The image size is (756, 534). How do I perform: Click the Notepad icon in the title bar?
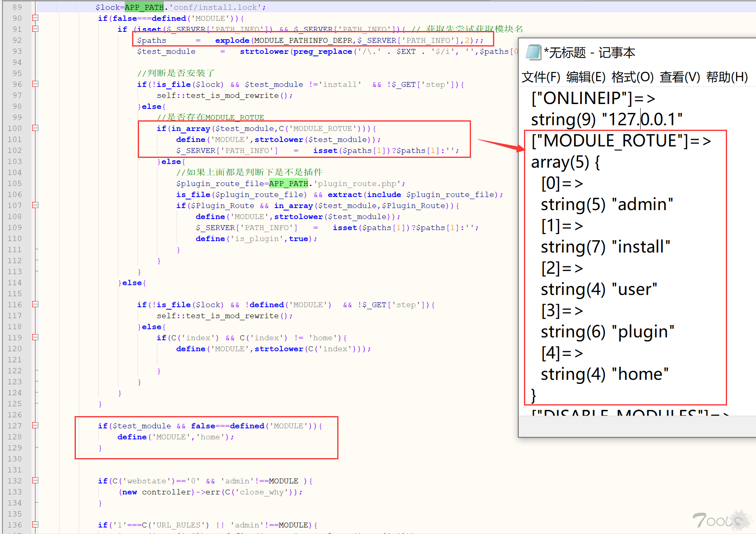point(533,52)
